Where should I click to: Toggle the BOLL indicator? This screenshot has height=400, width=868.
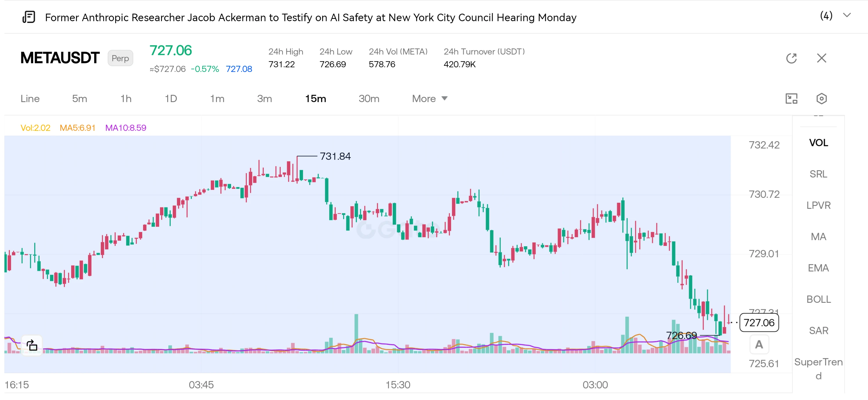click(818, 299)
